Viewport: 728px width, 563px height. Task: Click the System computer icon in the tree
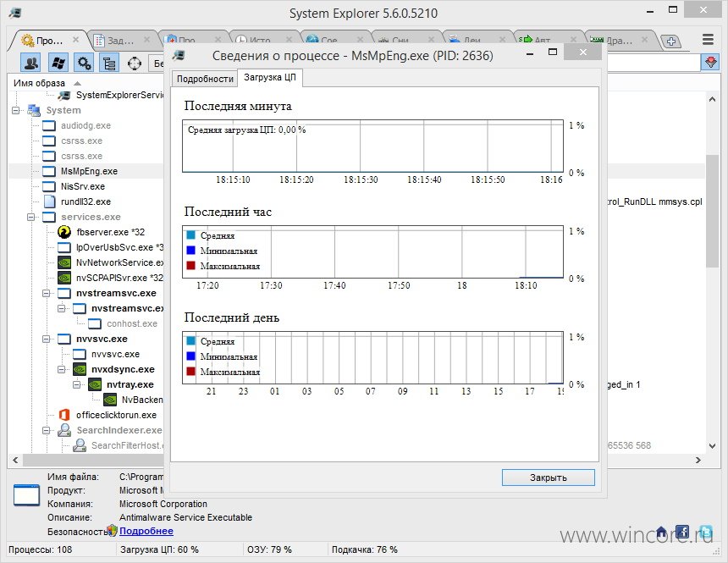coord(34,110)
